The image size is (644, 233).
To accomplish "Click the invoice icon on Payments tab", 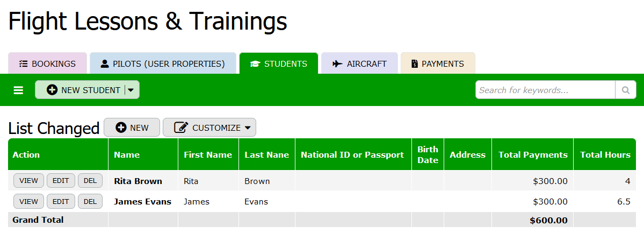I will (414, 64).
